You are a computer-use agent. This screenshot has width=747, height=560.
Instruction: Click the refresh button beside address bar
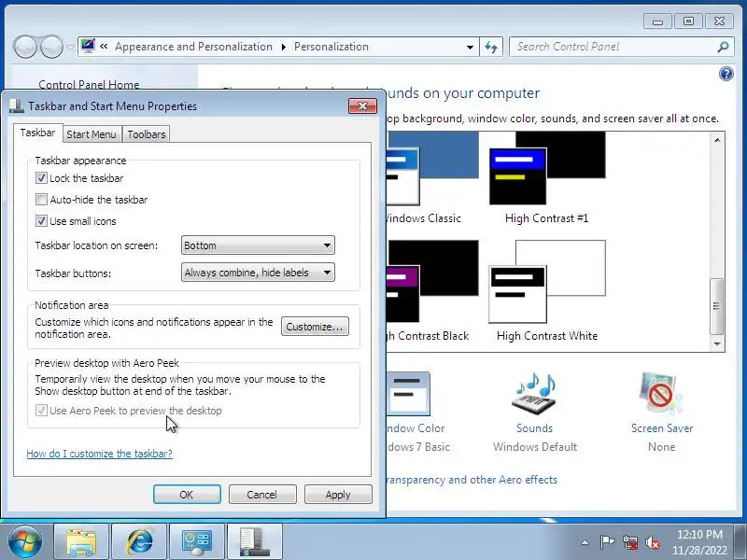[x=491, y=47]
